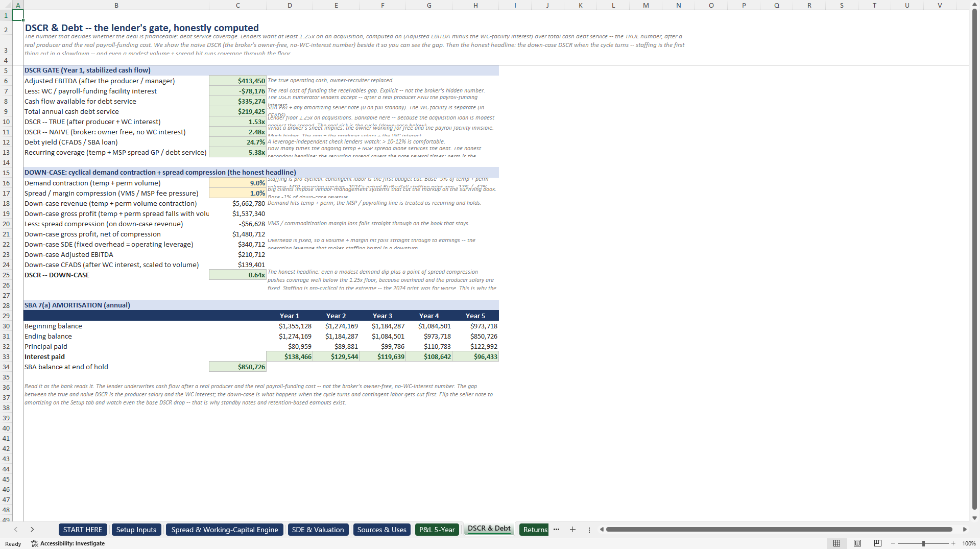
Task: Select recurring coverage value 5.38x
Action: click(238, 152)
